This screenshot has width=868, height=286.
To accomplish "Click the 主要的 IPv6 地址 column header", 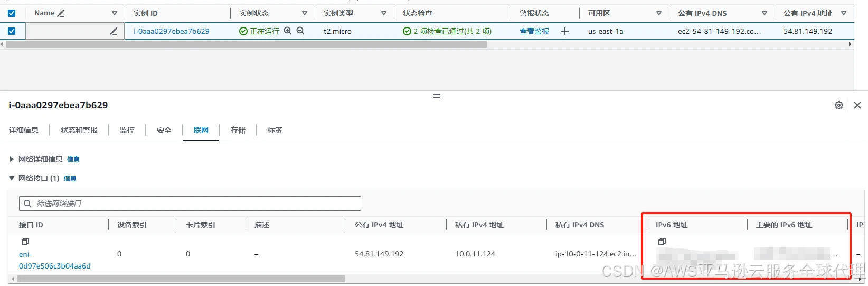I will [x=784, y=225].
